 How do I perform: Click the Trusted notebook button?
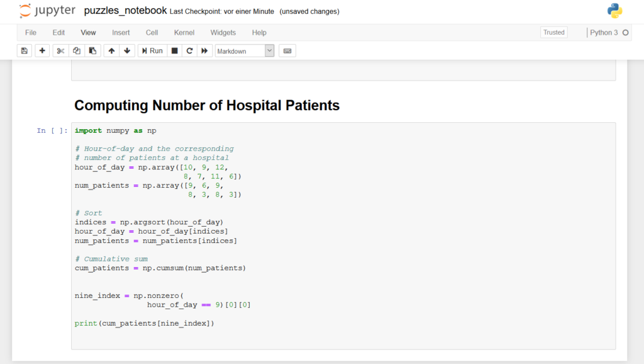pyautogui.click(x=554, y=32)
